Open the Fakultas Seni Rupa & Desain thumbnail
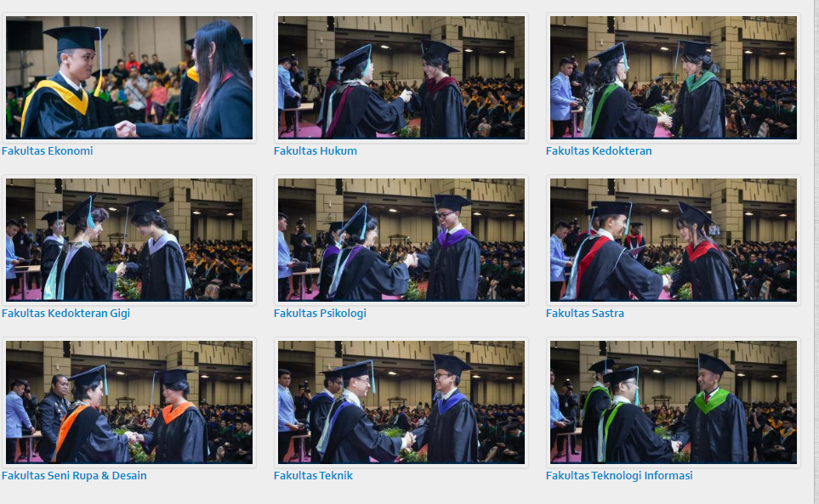The image size is (819, 504). pyautogui.click(x=129, y=402)
